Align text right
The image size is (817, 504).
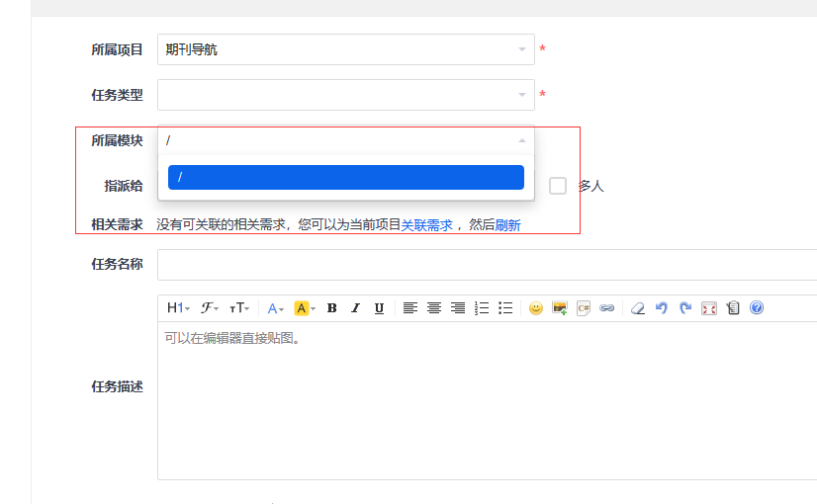click(458, 308)
